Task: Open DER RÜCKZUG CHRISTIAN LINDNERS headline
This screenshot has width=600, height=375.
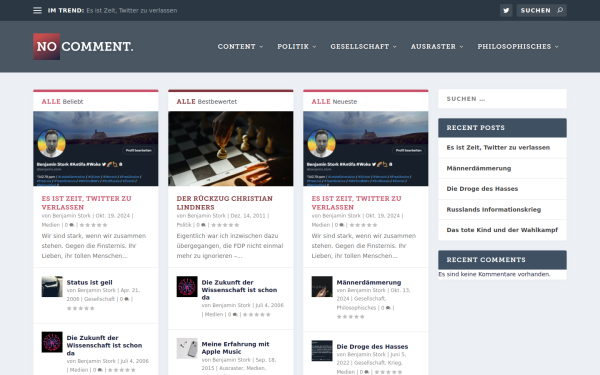Action: 225,203
